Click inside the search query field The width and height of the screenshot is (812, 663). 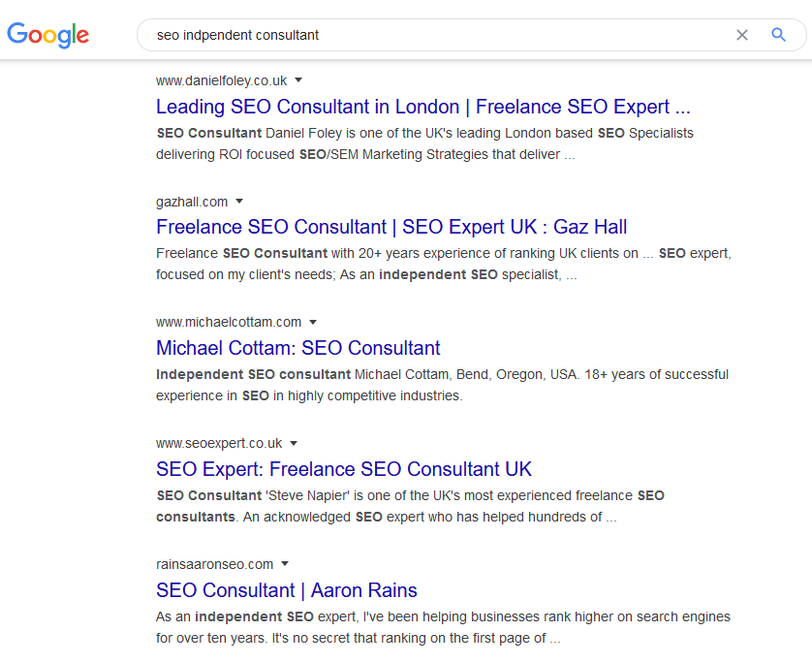tap(436, 35)
